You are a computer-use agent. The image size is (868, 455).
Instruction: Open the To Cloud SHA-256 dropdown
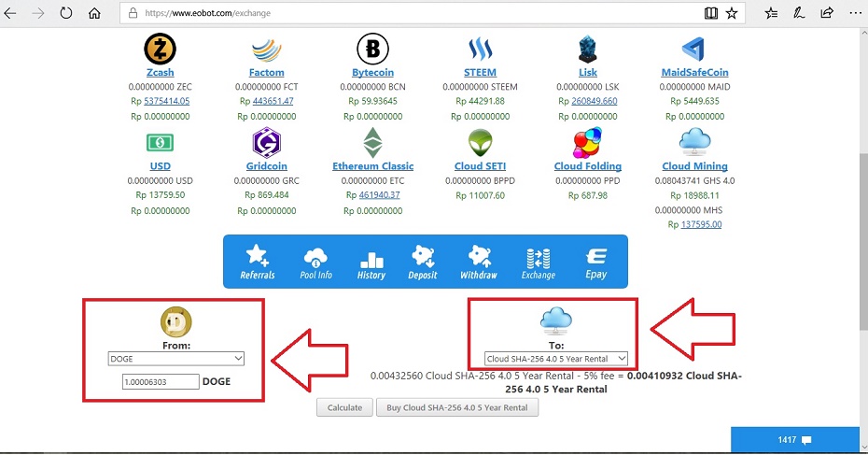[x=555, y=359]
